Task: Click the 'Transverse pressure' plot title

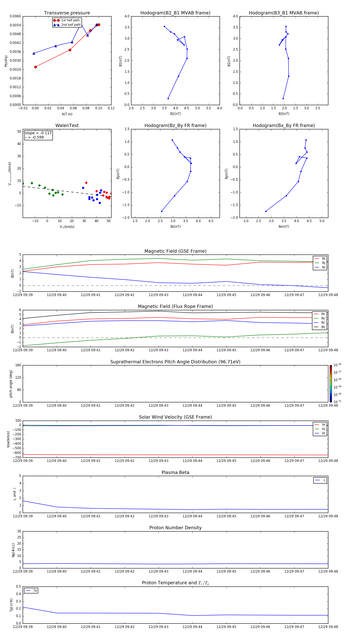Action: [67, 13]
